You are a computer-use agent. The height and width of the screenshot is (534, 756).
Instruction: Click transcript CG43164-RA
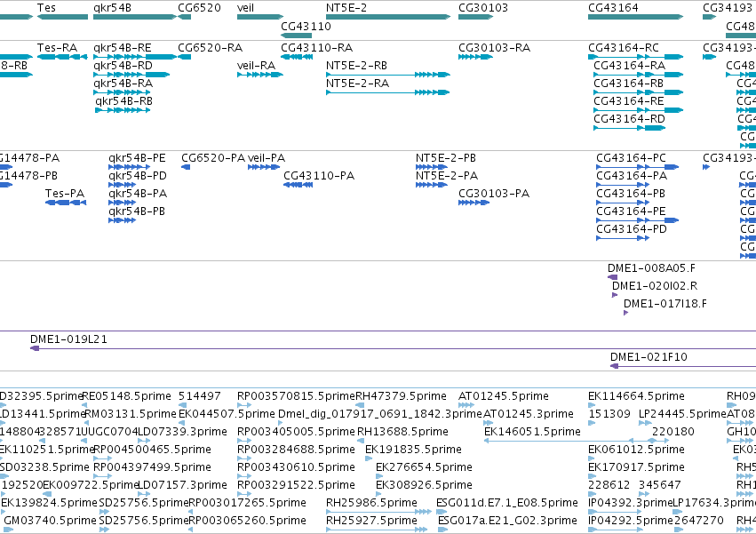[639, 75]
